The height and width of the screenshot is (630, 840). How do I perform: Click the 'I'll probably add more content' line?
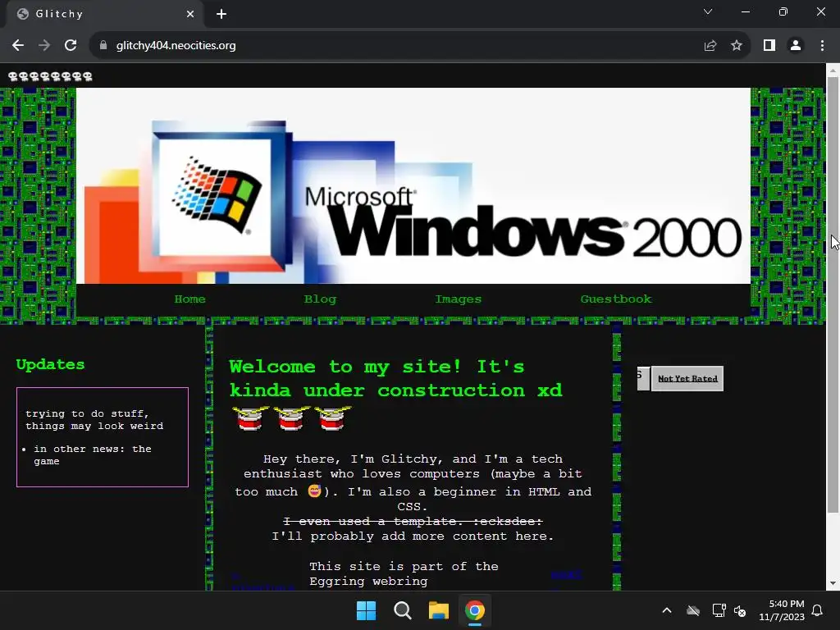click(x=413, y=536)
